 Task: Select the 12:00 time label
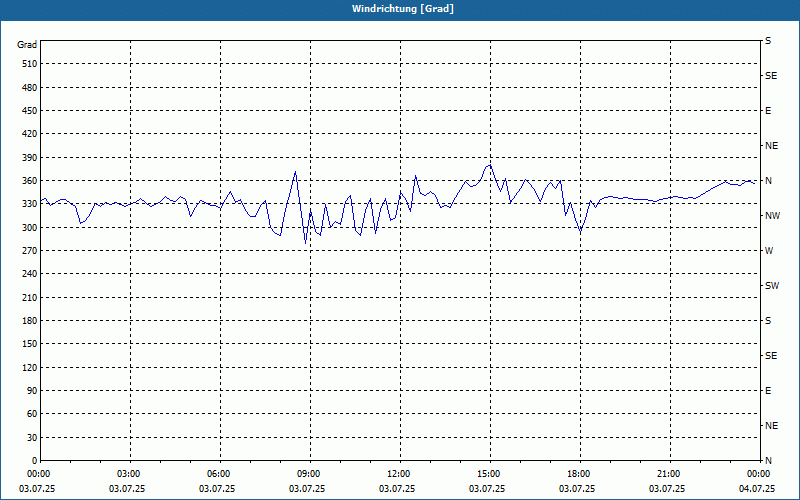(398, 474)
